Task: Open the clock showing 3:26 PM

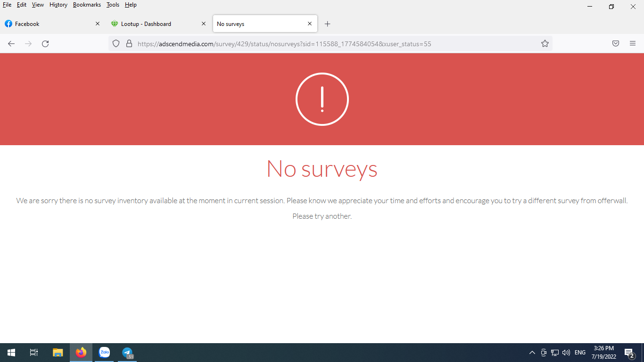Action: pos(604,353)
